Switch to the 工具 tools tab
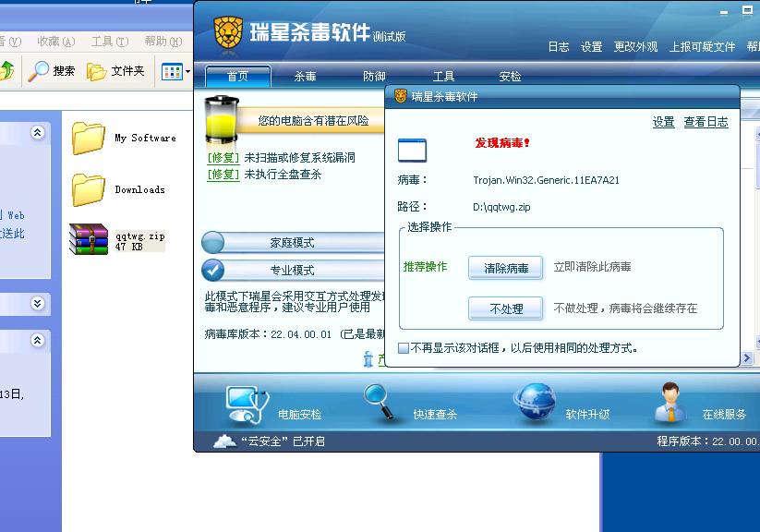760x532 pixels. [x=443, y=76]
